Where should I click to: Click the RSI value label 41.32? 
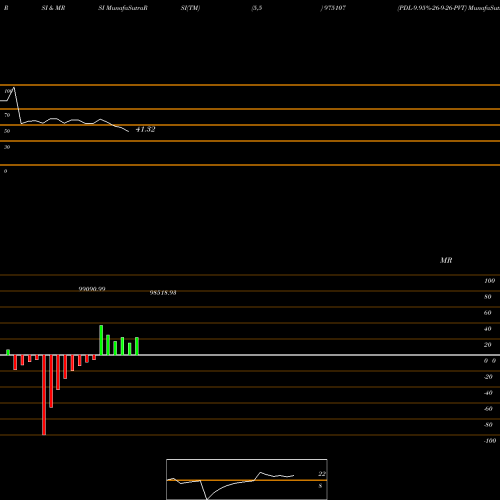145,129
